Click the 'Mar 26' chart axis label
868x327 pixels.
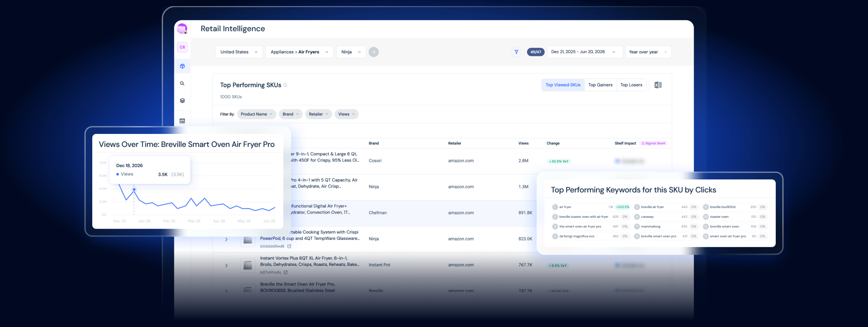pyautogui.click(x=194, y=221)
